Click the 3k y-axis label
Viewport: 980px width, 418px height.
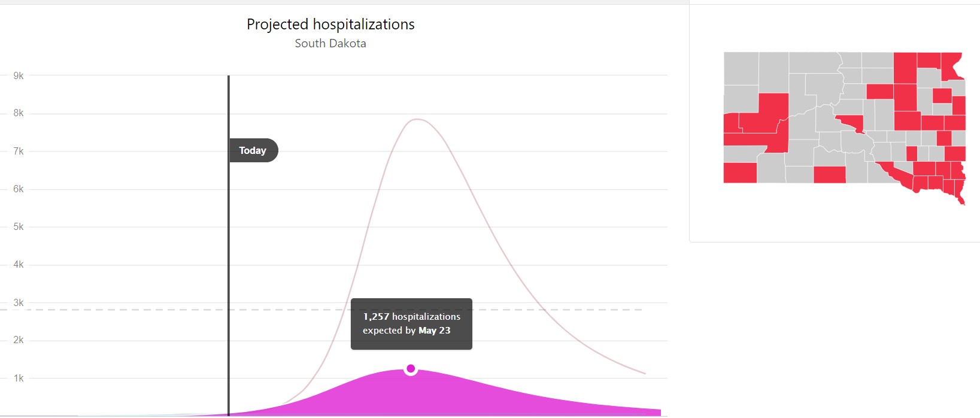[19, 302]
